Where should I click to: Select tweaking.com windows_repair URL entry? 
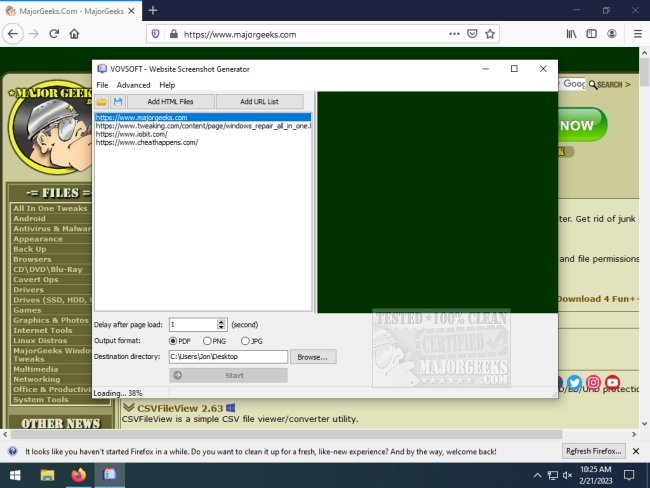(203, 126)
